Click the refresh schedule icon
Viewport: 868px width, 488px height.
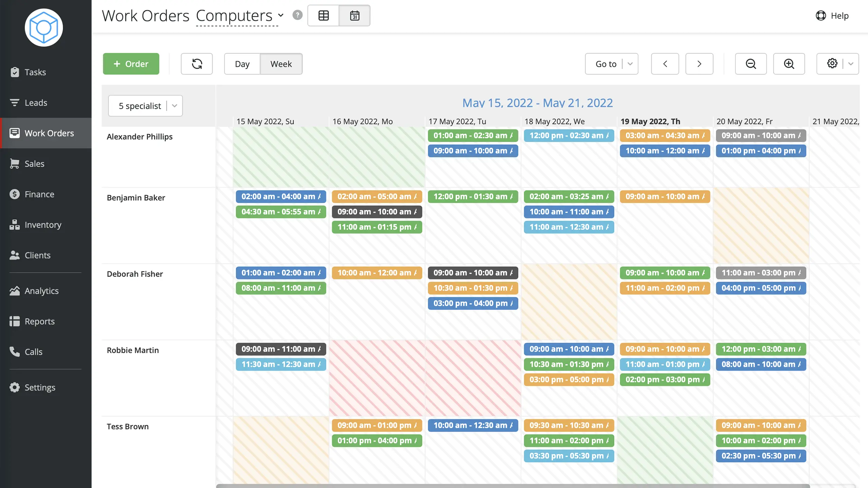tap(197, 64)
